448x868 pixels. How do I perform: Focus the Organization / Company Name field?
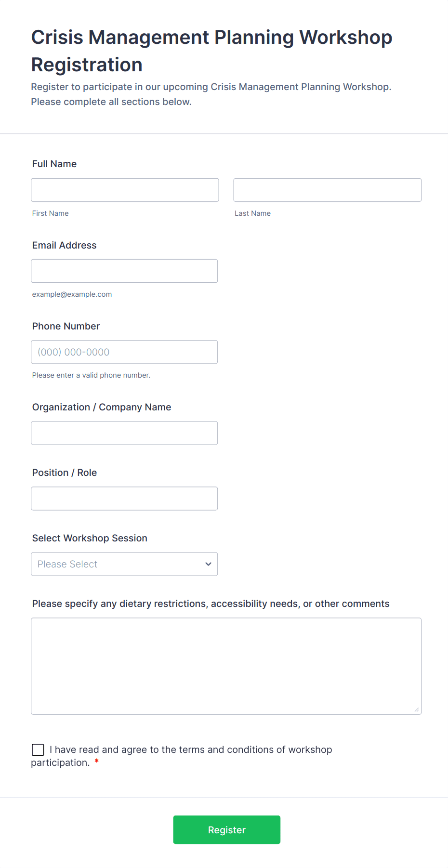[x=124, y=433]
